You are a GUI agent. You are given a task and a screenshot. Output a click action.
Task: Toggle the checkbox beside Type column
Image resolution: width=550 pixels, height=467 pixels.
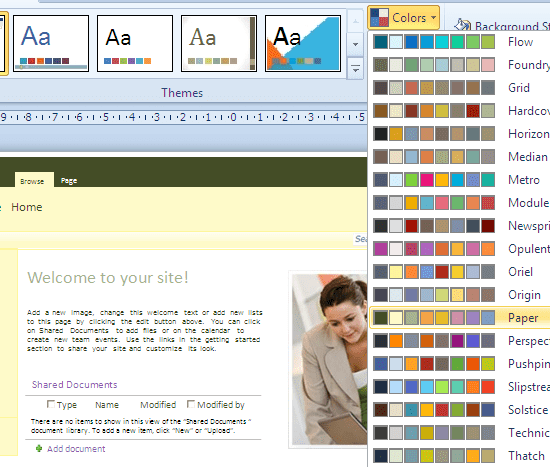(x=51, y=404)
